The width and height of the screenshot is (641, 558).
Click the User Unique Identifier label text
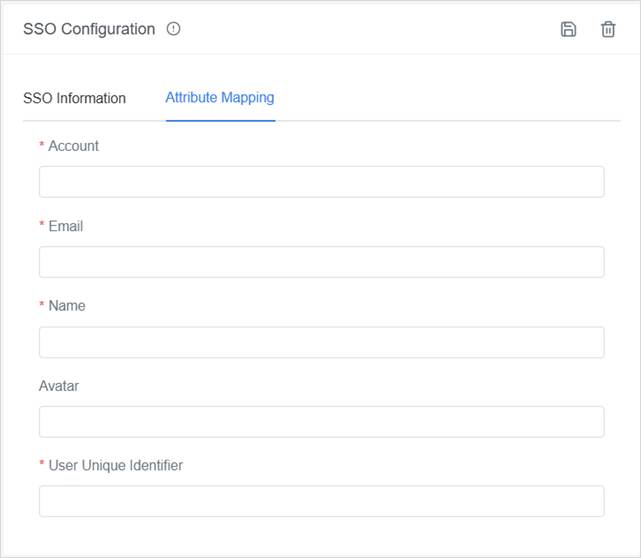coord(116,465)
